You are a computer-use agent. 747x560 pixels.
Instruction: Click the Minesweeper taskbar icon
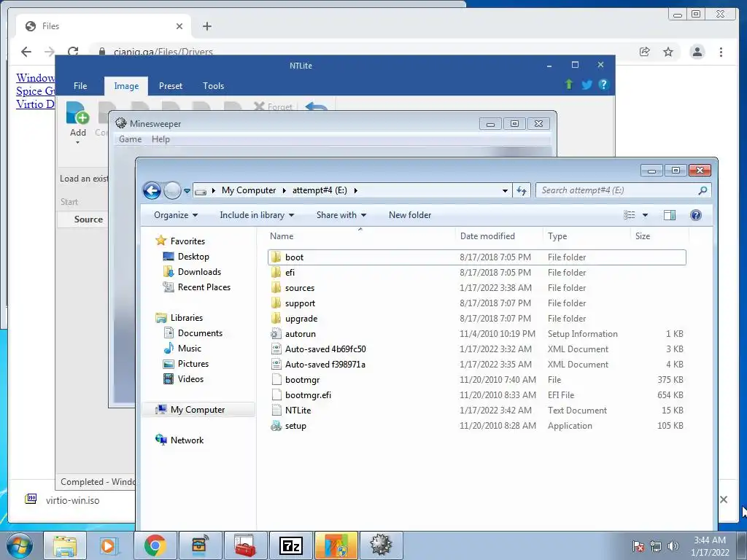381,545
